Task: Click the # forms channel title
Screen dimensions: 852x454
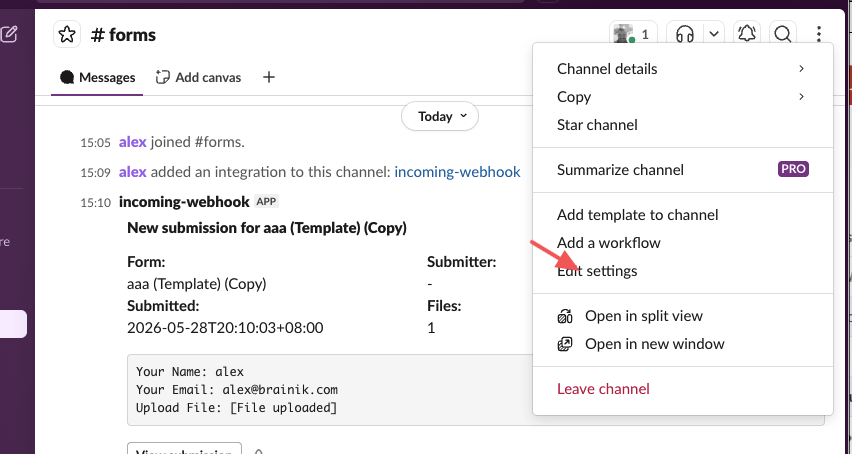Action: coord(123,35)
